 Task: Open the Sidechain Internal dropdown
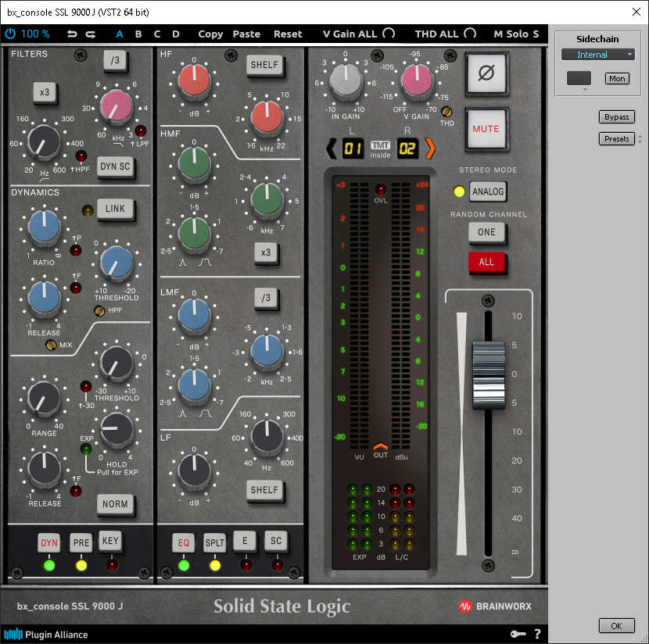coord(597,55)
